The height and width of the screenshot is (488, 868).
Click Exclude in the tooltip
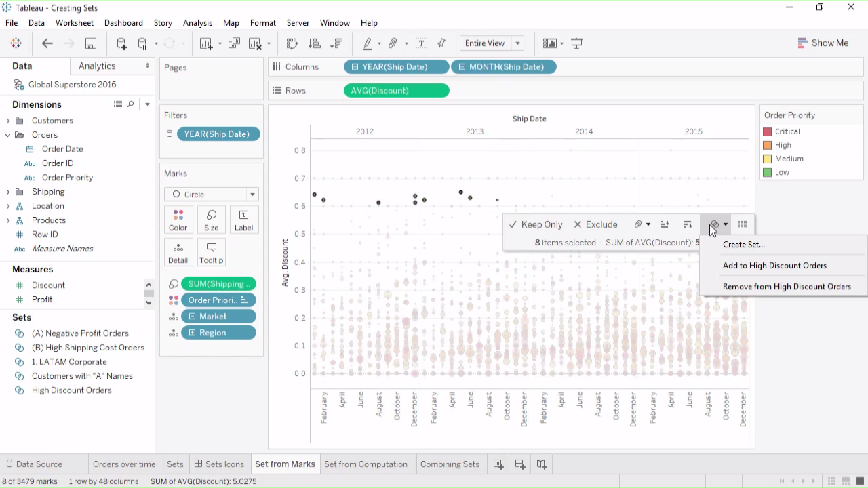[595, 224]
